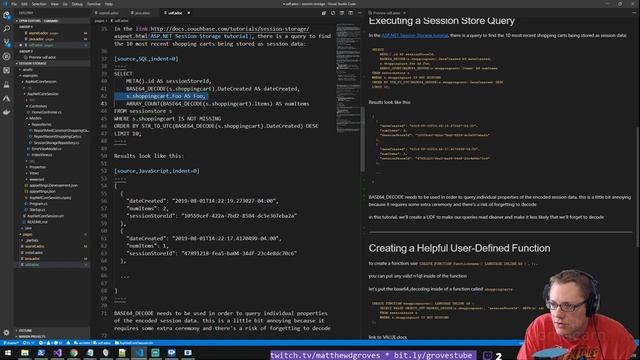Open the Test beaker view in the activity bar
The height and width of the screenshot is (360, 640).
[x=7, y=84]
